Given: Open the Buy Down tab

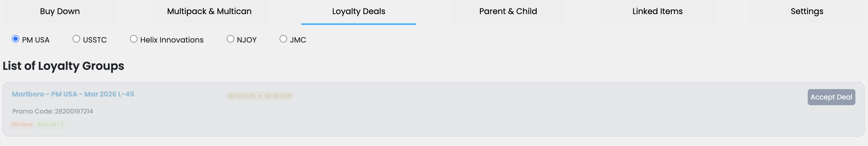Looking at the screenshot, I should [60, 11].
